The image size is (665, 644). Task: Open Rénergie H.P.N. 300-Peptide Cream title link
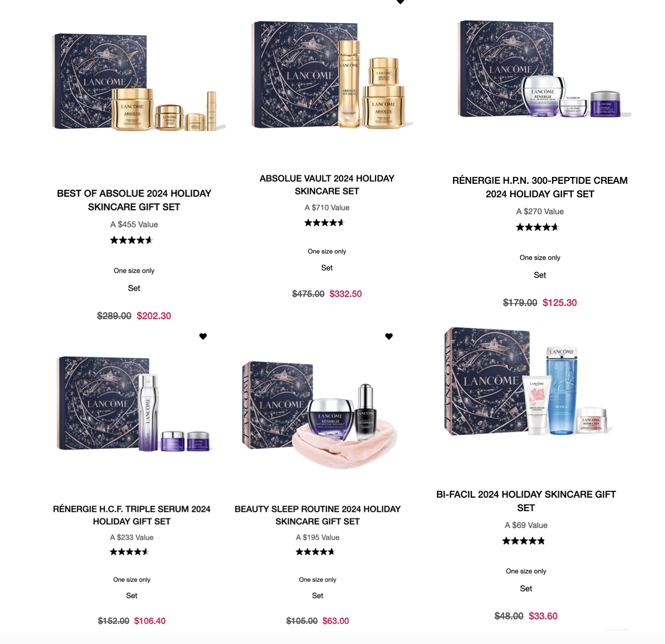click(x=540, y=187)
